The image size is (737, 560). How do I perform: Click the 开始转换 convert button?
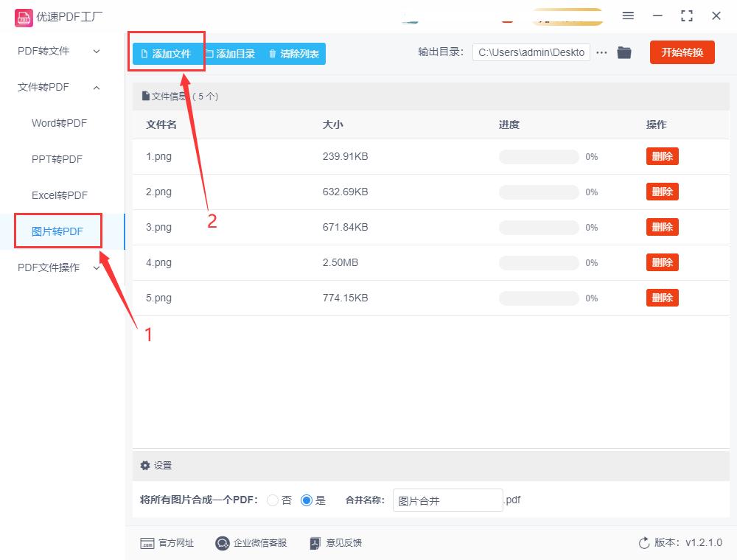[x=682, y=52]
